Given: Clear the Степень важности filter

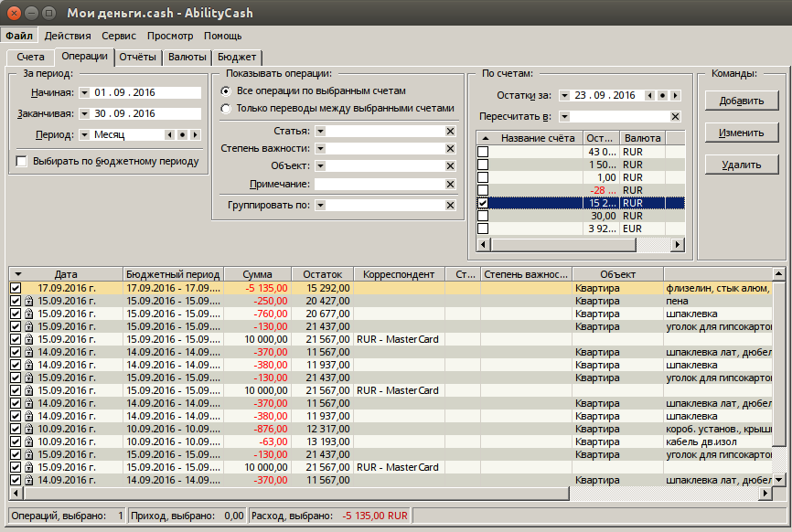Looking at the screenshot, I should point(450,149).
